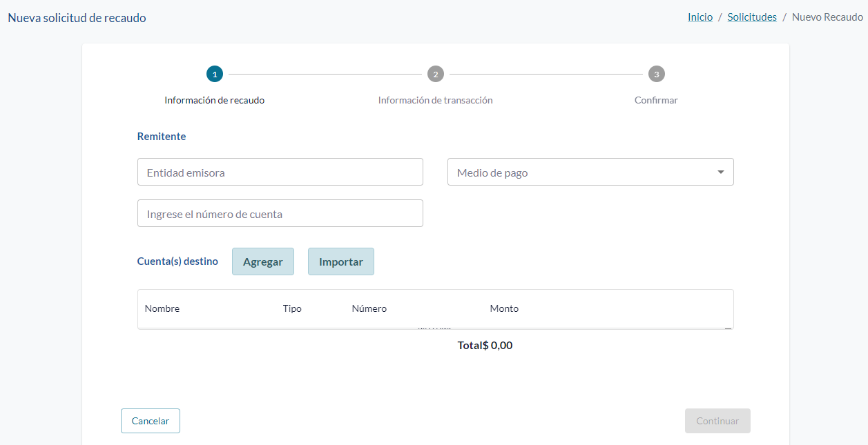Select step 1 circle Información de recaudo

[x=215, y=74]
